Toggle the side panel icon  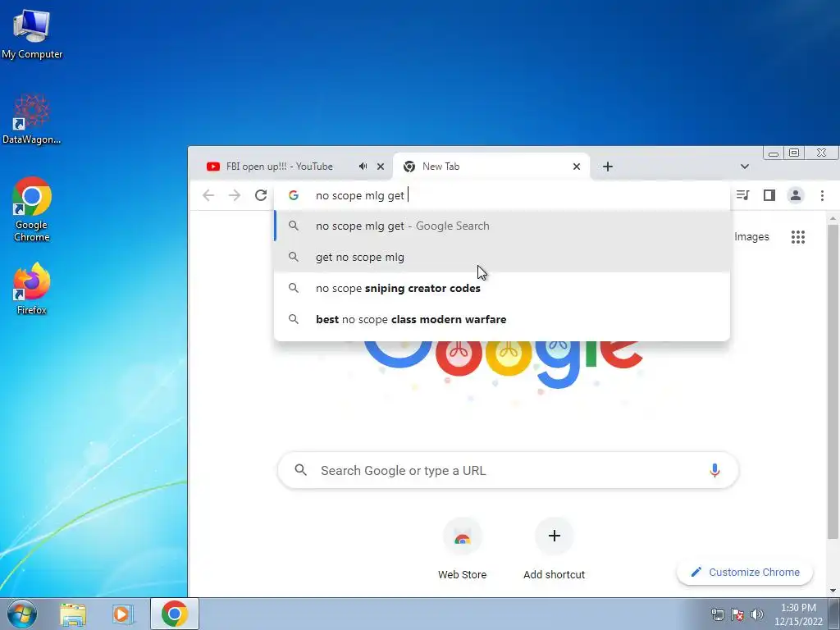tap(769, 195)
